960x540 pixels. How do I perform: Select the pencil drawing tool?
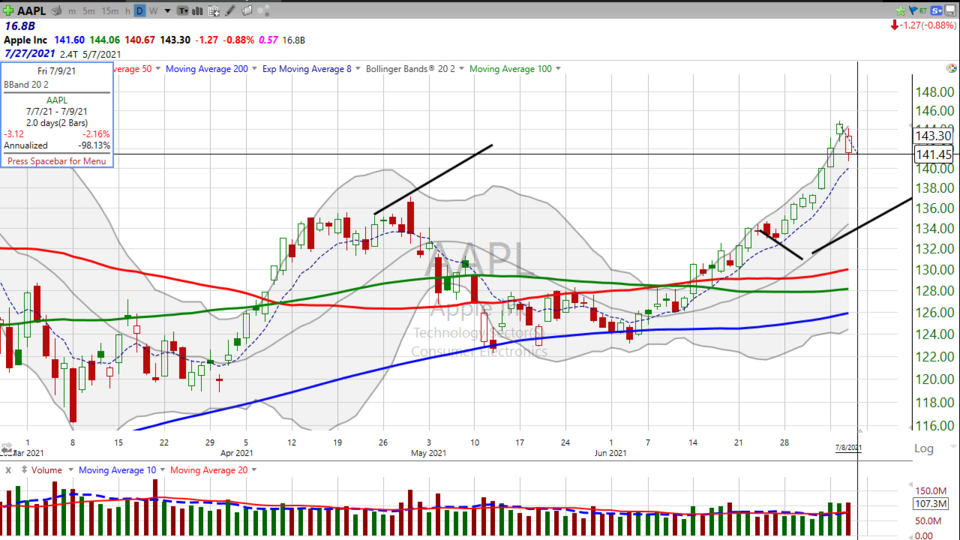pos(230,10)
